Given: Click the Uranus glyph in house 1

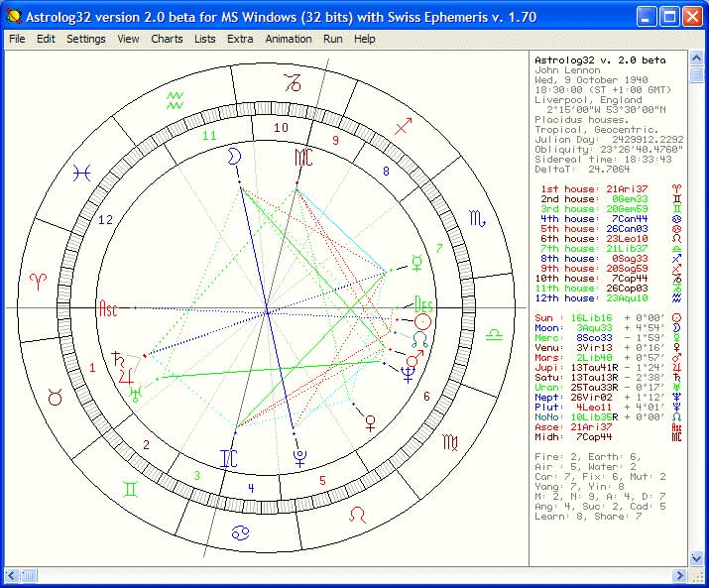Looking at the screenshot, I should [136, 394].
